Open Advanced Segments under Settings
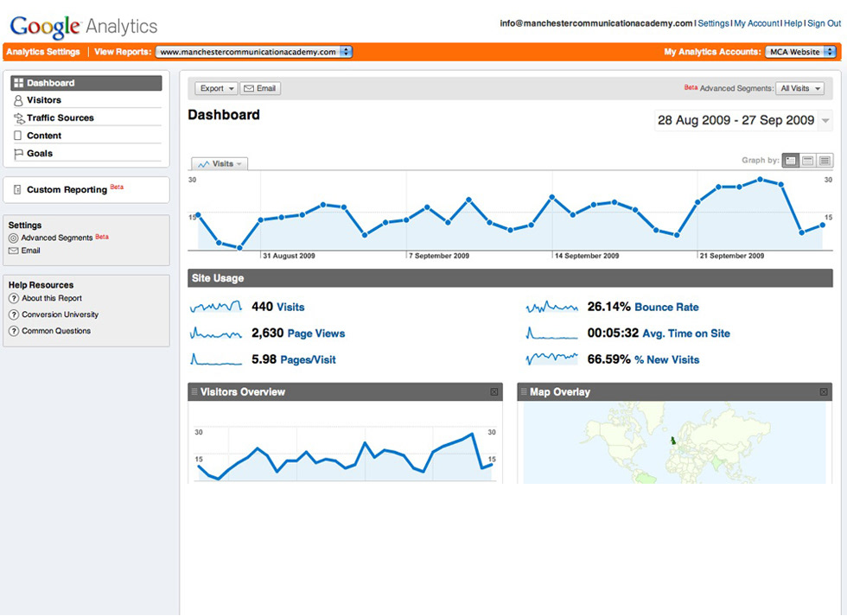 click(x=57, y=238)
